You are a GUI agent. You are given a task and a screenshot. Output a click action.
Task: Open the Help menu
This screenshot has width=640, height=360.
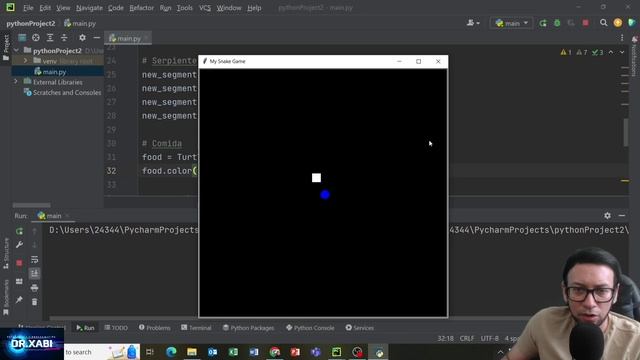pyautogui.click(x=254, y=8)
